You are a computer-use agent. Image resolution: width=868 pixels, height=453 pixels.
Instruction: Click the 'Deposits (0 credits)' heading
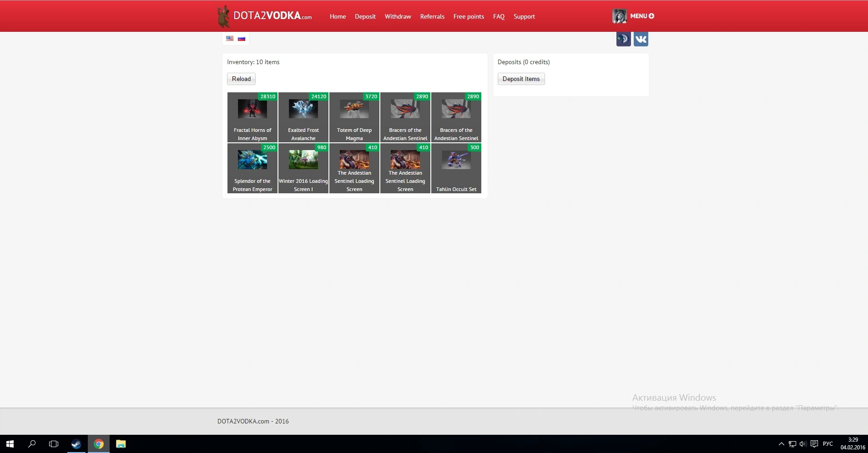pos(524,62)
